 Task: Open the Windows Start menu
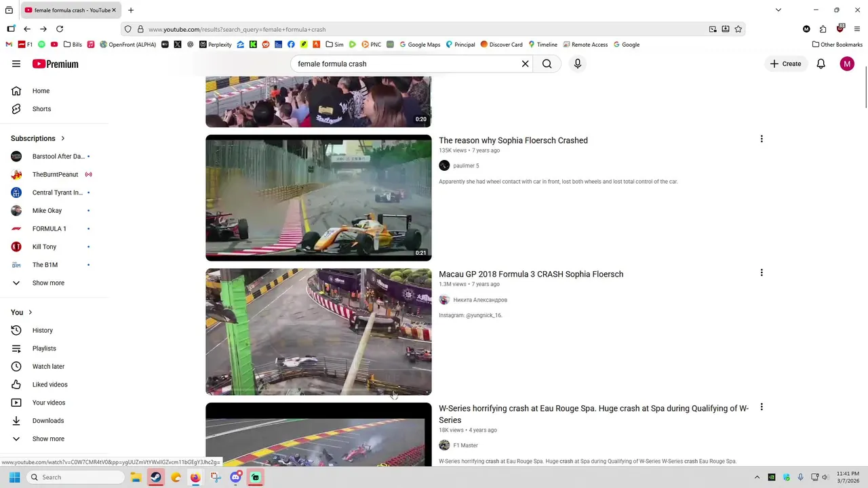click(x=14, y=477)
